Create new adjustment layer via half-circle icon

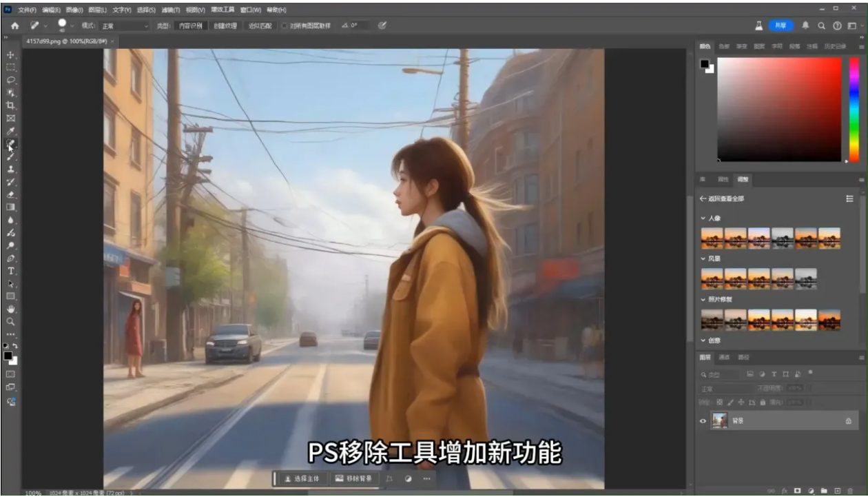(810, 491)
